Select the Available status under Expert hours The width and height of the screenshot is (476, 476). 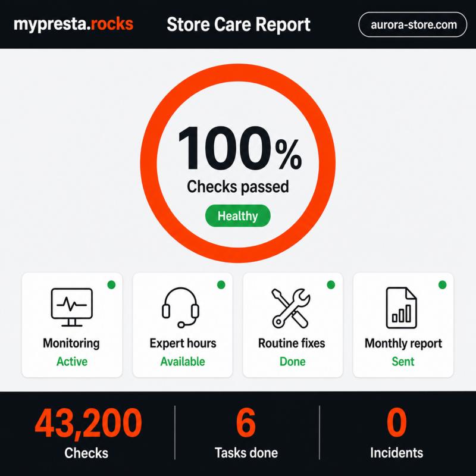pos(183,362)
